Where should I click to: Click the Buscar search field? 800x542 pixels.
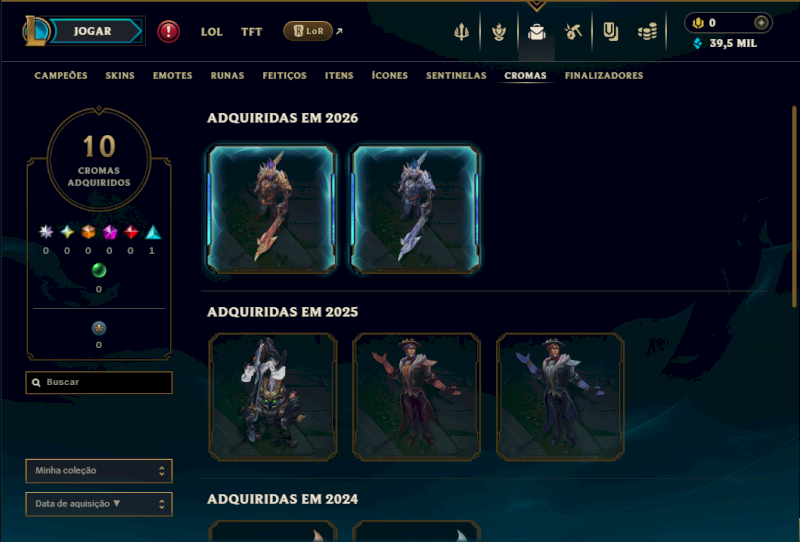[x=99, y=382]
